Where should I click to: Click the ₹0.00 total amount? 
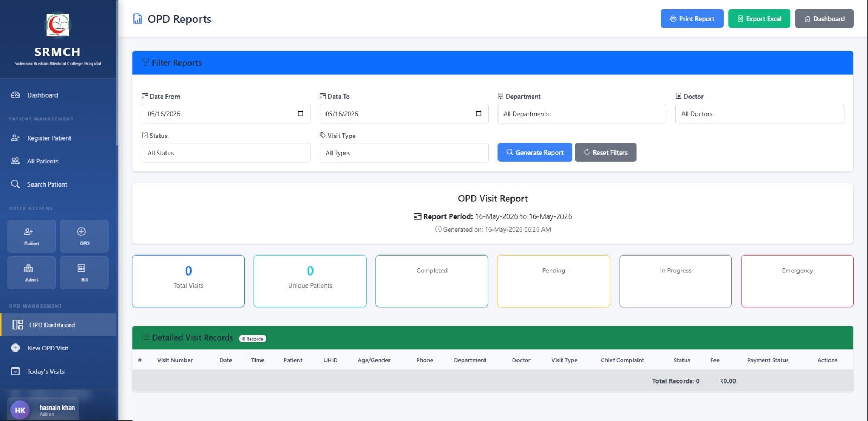(x=728, y=381)
